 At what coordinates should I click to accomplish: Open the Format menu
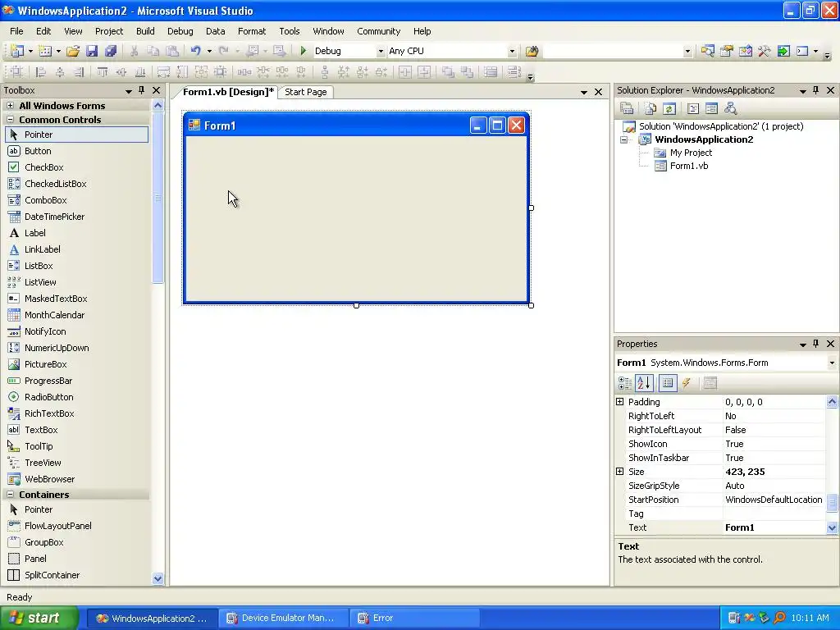tap(252, 31)
